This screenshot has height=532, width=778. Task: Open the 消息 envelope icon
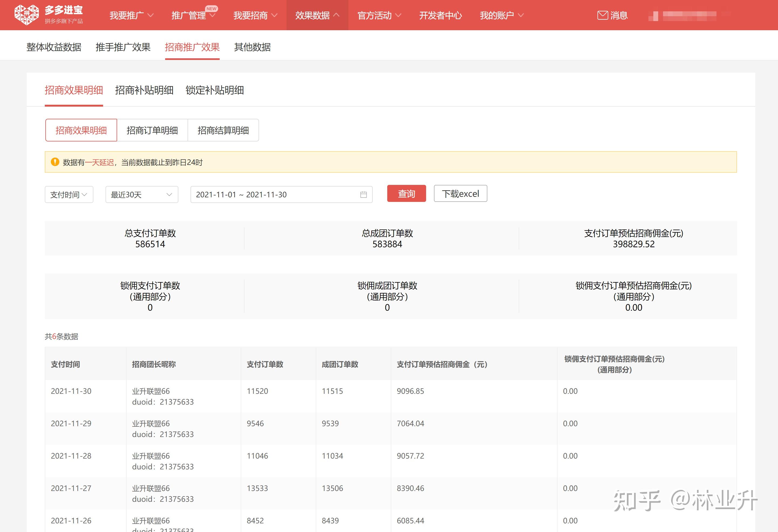(602, 15)
